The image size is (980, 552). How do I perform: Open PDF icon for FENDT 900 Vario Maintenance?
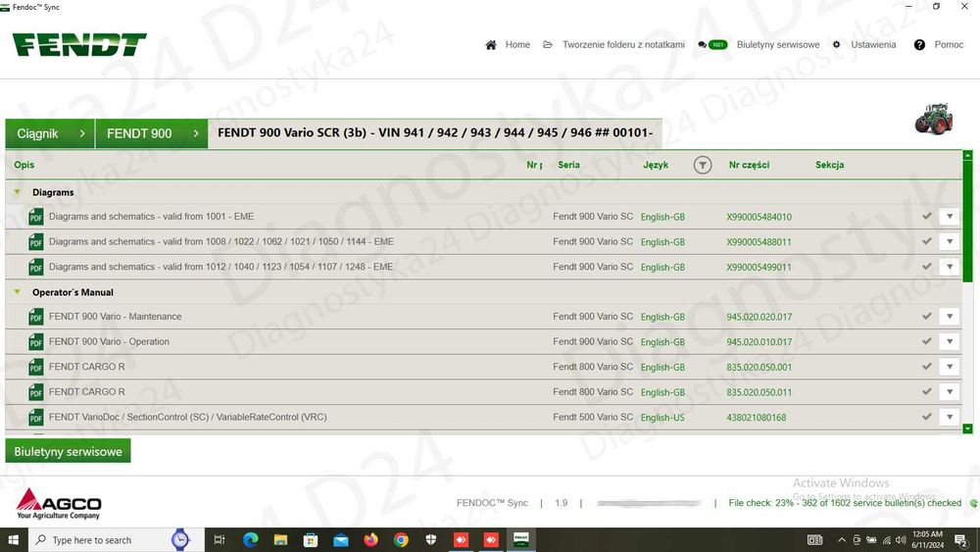(35, 317)
